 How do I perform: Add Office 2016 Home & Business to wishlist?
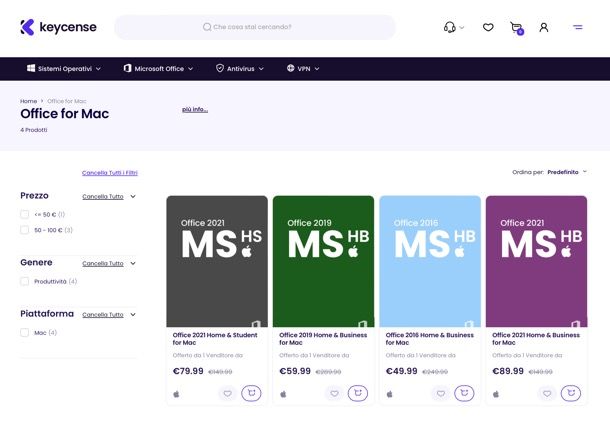click(441, 394)
